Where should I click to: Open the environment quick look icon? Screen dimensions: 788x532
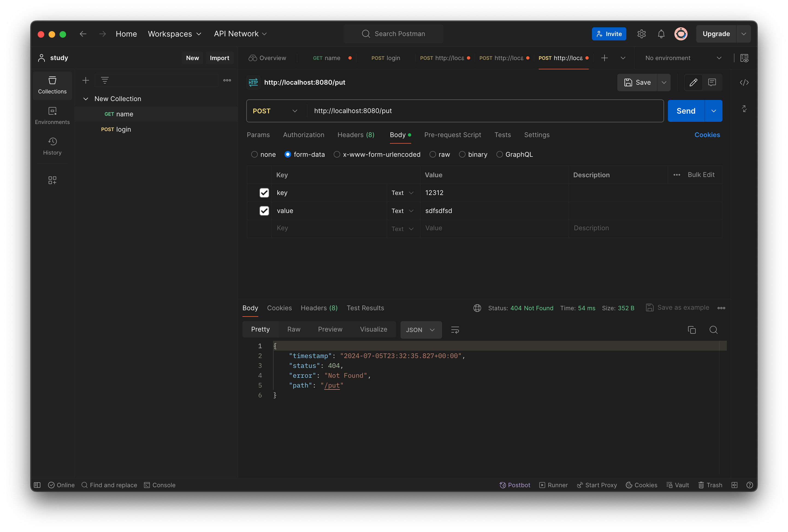point(744,58)
